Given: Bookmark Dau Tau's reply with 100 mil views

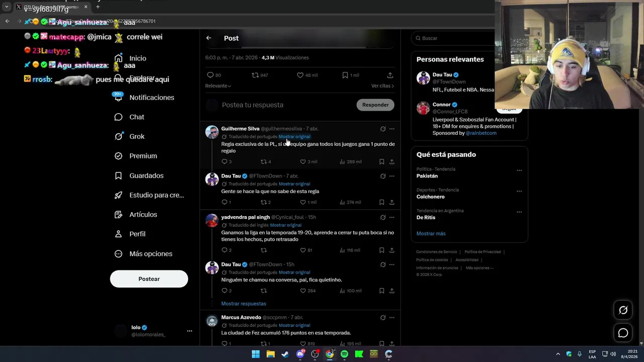Looking at the screenshot, I should [382, 291].
